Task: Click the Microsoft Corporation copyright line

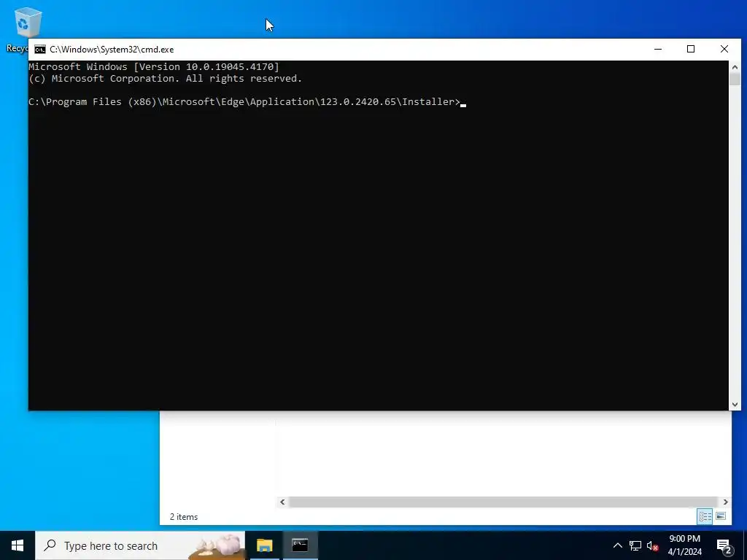Action: pyautogui.click(x=166, y=79)
